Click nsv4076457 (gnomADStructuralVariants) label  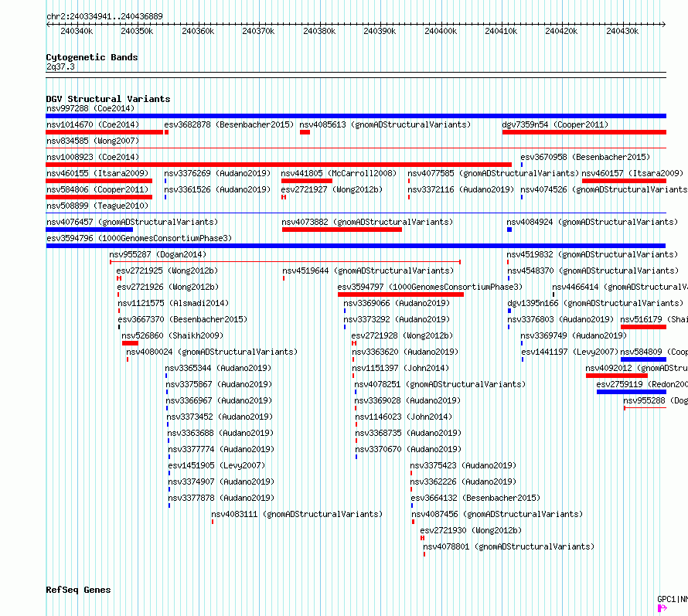(132, 222)
